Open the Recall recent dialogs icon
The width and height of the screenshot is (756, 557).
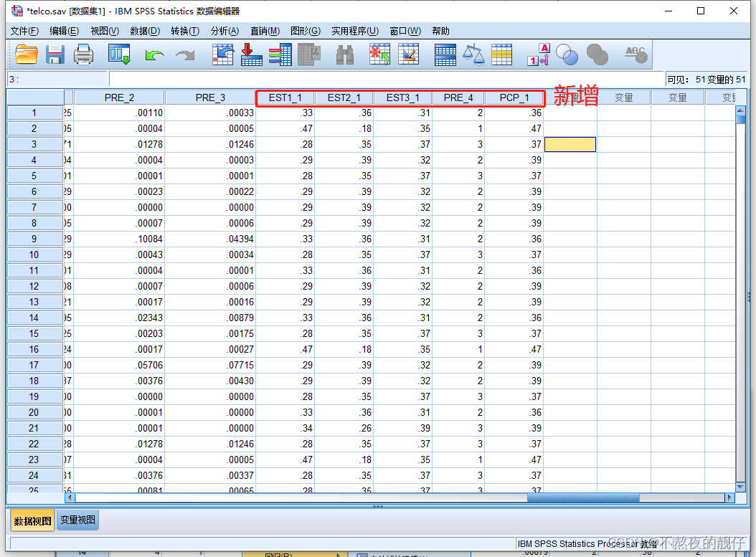pos(119,54)
